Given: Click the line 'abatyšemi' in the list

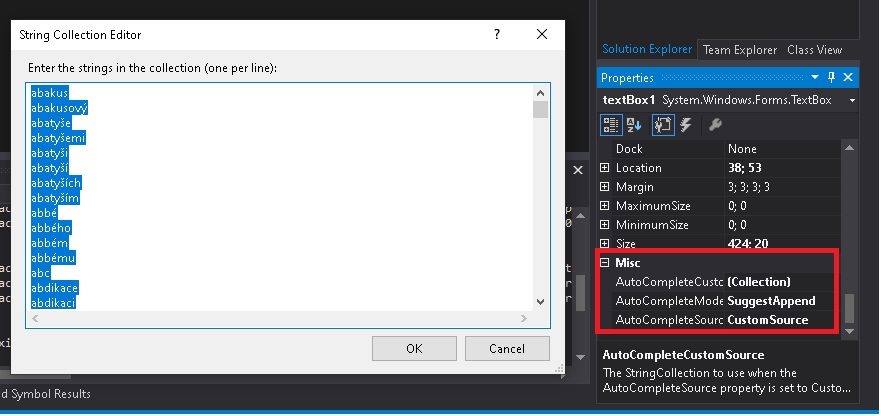Looking at the screenshot, I should (58, 138).
